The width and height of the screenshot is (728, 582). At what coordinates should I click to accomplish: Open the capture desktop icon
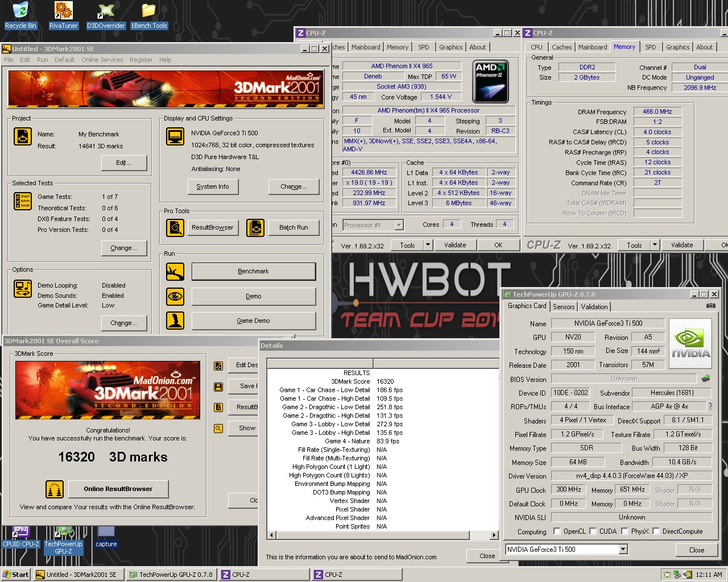[x=106, y=537]
